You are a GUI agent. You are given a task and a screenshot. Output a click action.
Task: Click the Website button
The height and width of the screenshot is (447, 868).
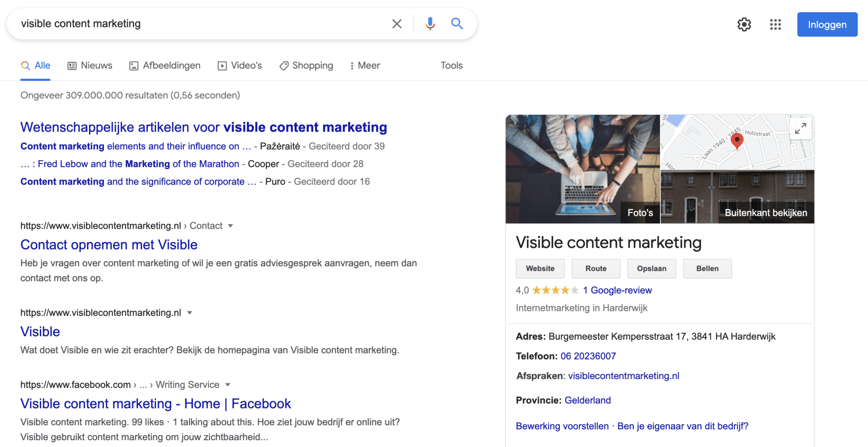point(540,268)
